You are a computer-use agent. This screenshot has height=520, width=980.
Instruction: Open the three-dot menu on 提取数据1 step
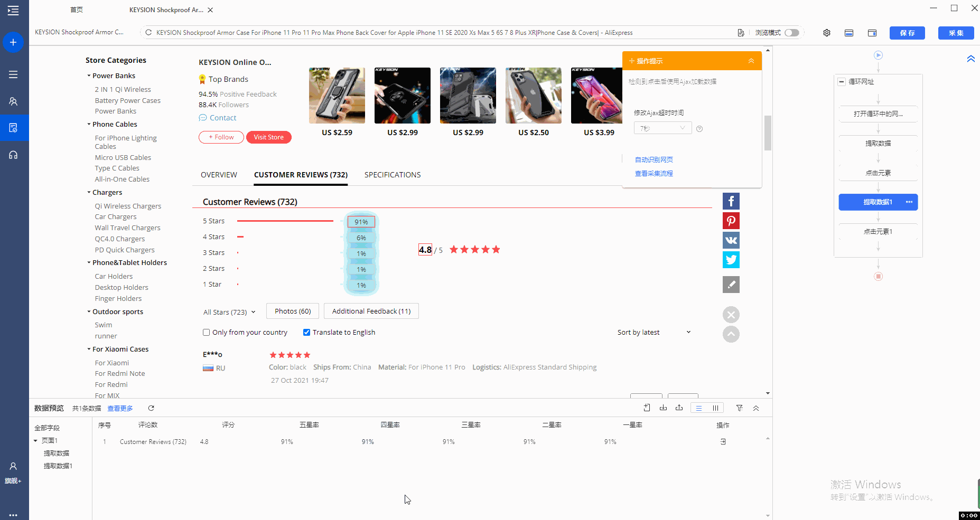[909, 202]
